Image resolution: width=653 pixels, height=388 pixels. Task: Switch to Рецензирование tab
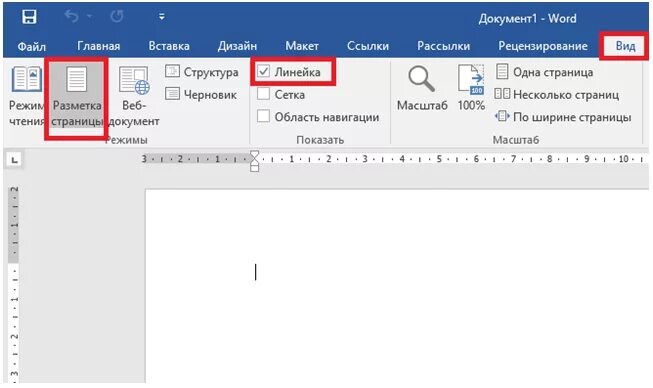[x=543, y=46]
